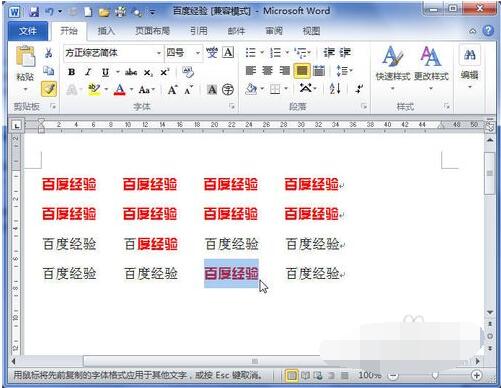Apply the red Font Color button

click(x=120, y=89)
